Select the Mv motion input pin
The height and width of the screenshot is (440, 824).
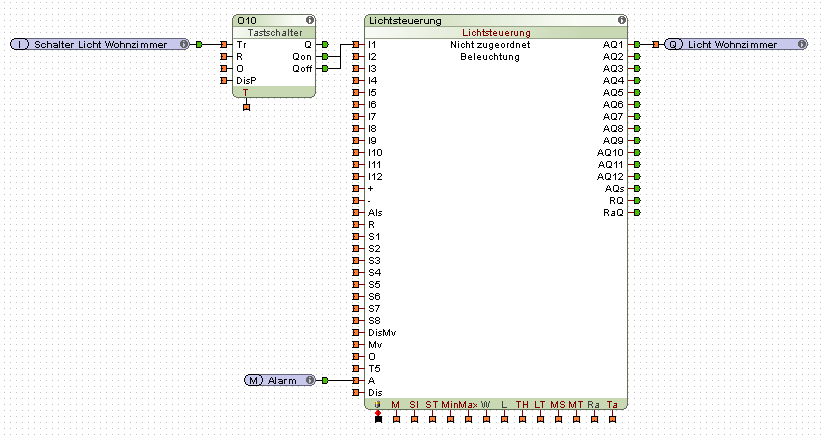pyautogui.click(x=356, y=345)
